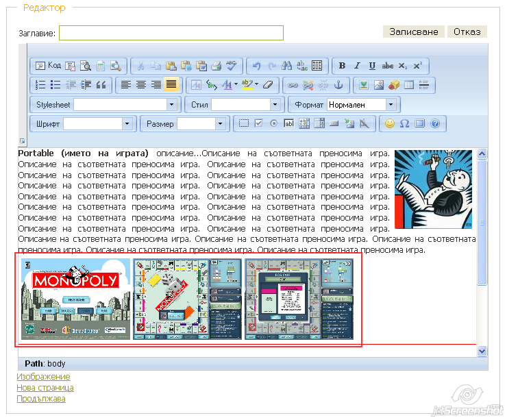Viewport: 507px width, 420px height.
Task: Toggle Underline formatting
Action: pos(372,66)
